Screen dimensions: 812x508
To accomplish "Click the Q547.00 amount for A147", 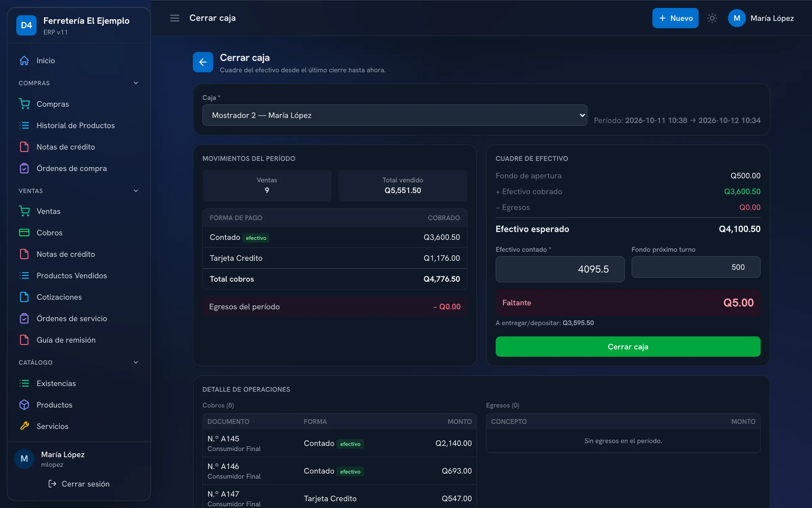I will coord(456,499).
